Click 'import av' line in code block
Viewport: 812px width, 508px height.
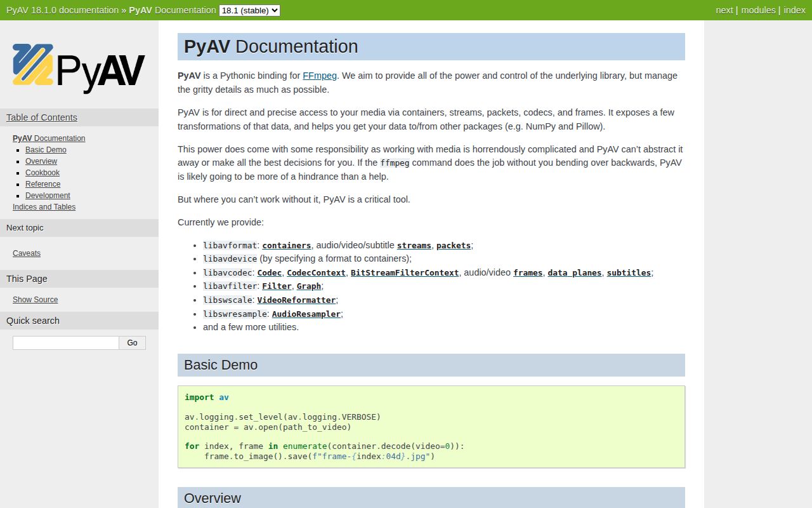pyautogui.click(x=207, y=398)
